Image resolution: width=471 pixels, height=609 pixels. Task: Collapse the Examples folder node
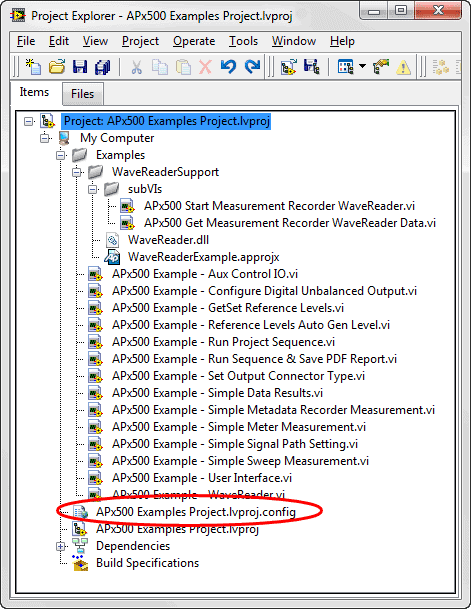pyautogui.click(x=61, y=155)
